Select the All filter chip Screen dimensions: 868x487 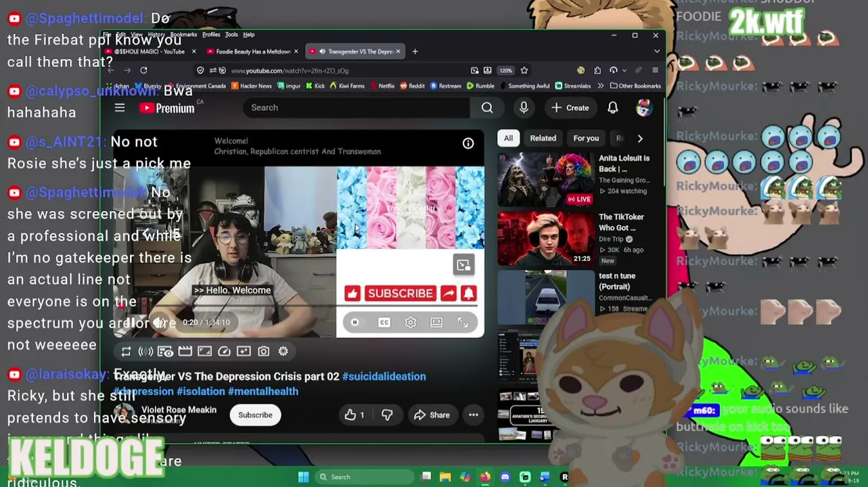click(508, 138)
